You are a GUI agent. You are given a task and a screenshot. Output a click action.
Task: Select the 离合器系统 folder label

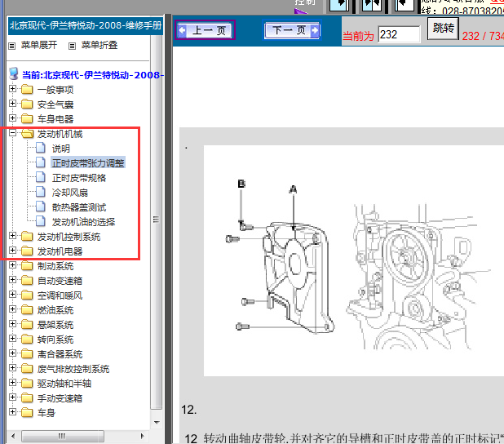[x=60, y=354]
